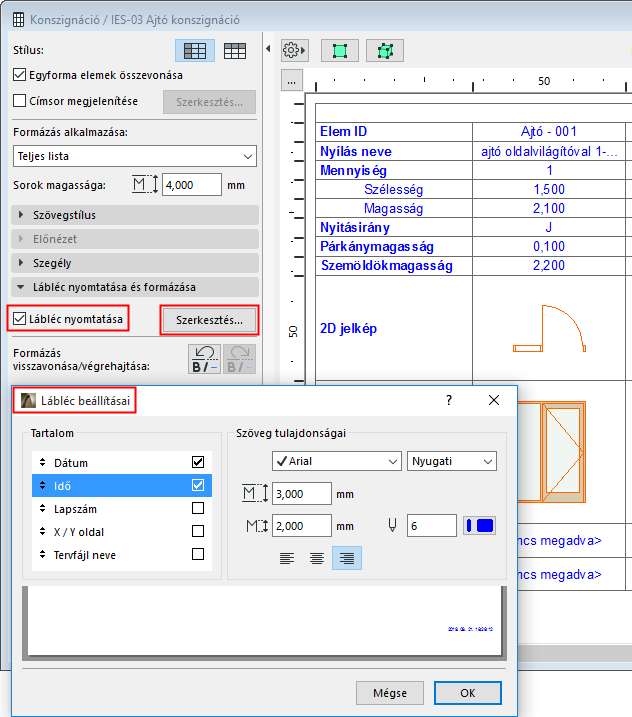Click the Mégse button

tap(390, 693)
